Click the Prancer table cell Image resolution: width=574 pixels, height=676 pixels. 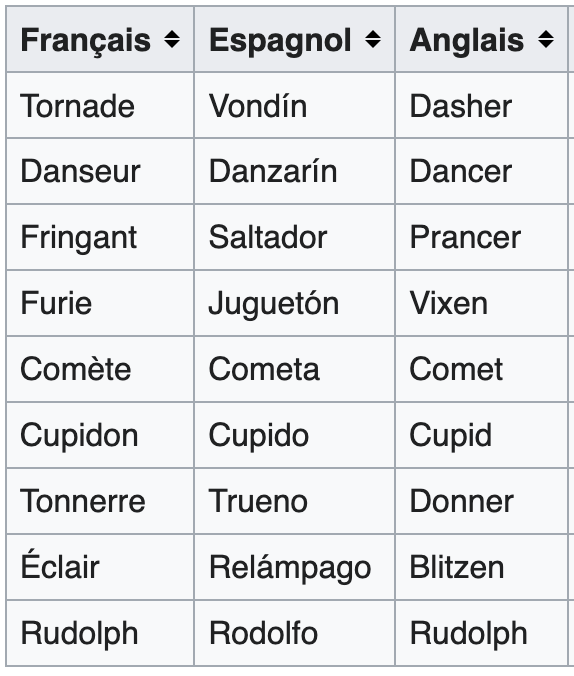click(481, 237)
